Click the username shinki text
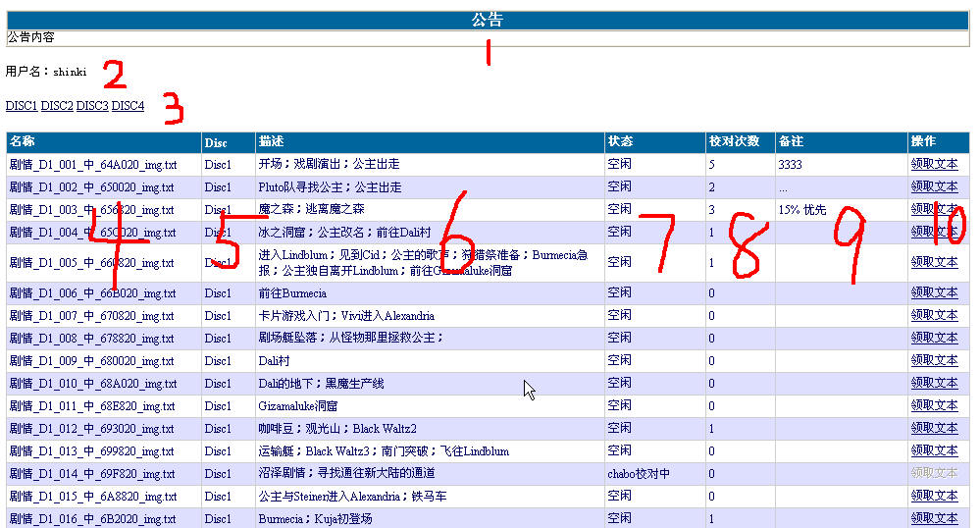Viewport: 980px width, 528px height. coord(70,72)
